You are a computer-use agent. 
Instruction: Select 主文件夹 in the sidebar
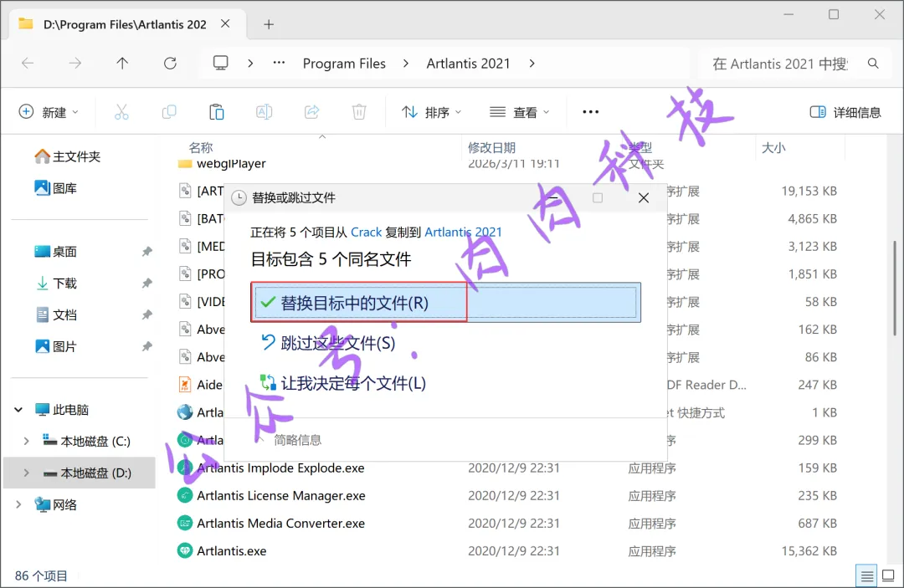(68, 156)
